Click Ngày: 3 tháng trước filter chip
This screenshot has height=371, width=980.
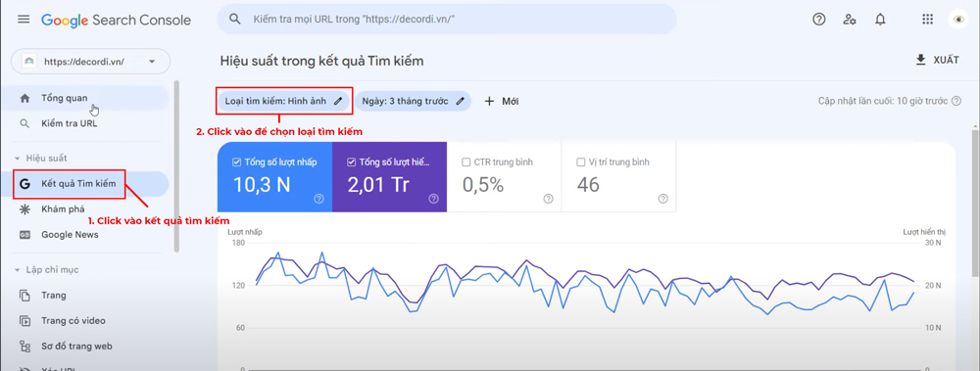[x=414, y=101]
